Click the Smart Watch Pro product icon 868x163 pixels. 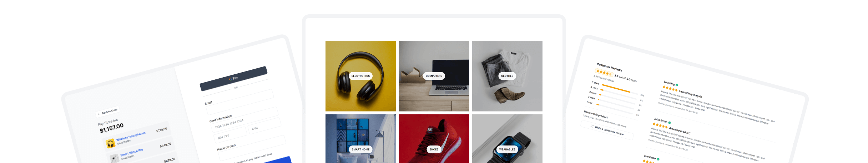coord(114,158)
